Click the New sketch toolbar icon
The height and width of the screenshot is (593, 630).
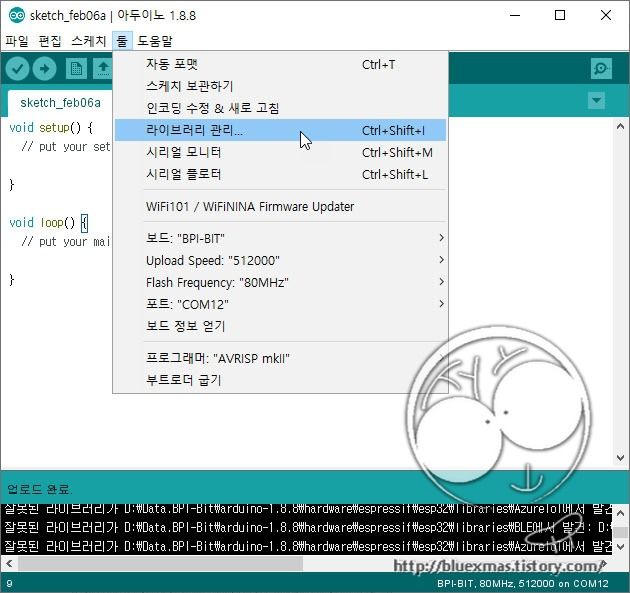tap(76, 69)
